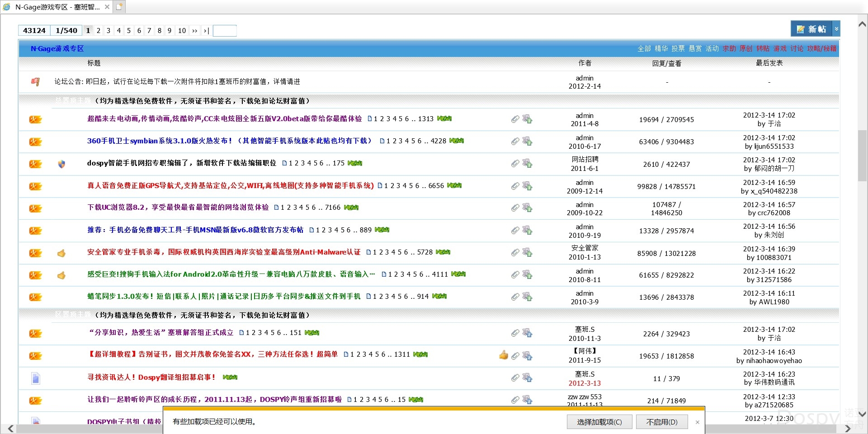
Task: Click thumbs-up icon on 安全管家 thread
Action: [x=61, y=253]
